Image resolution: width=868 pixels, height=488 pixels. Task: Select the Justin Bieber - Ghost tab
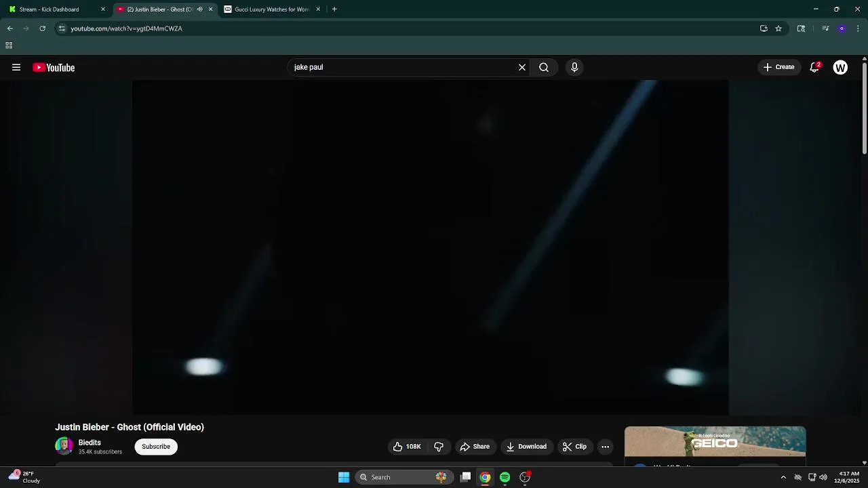click(x=160, y=9)
